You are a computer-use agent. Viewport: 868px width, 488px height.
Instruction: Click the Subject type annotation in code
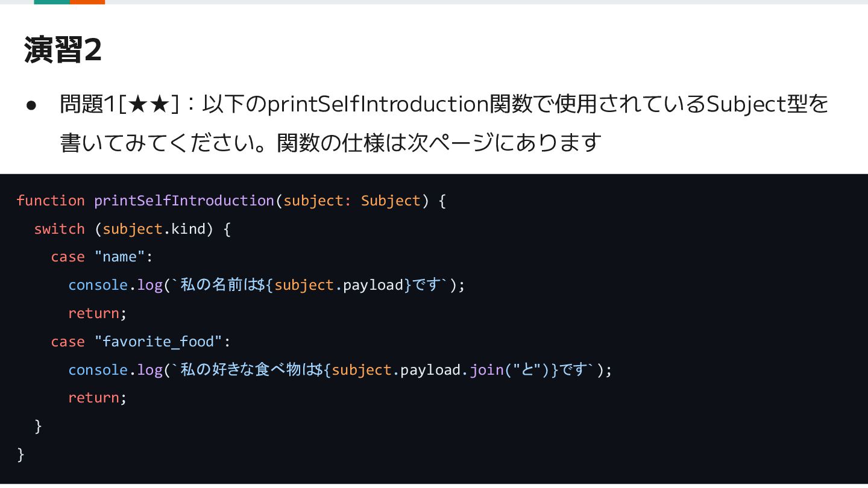tap(391, 201)
